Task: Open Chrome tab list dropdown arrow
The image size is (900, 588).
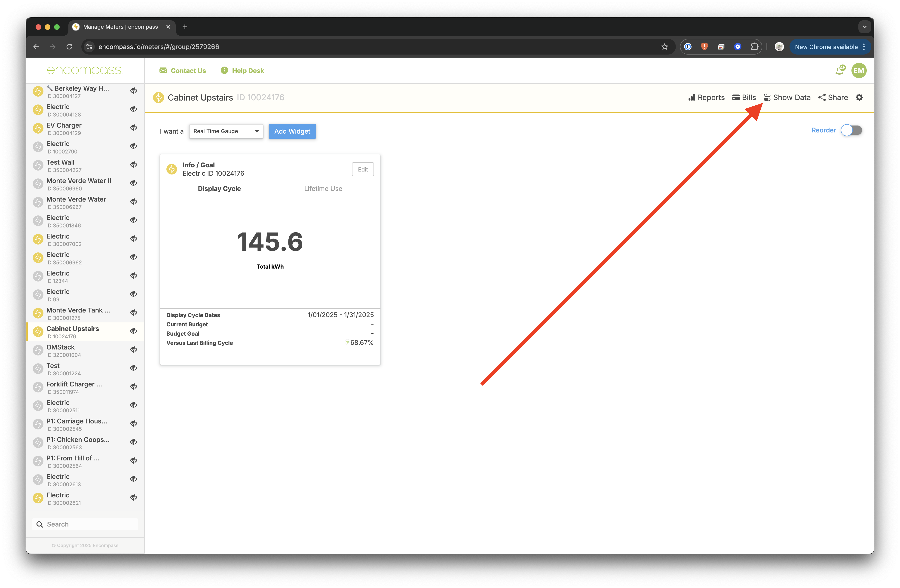Action: (864, 27)
